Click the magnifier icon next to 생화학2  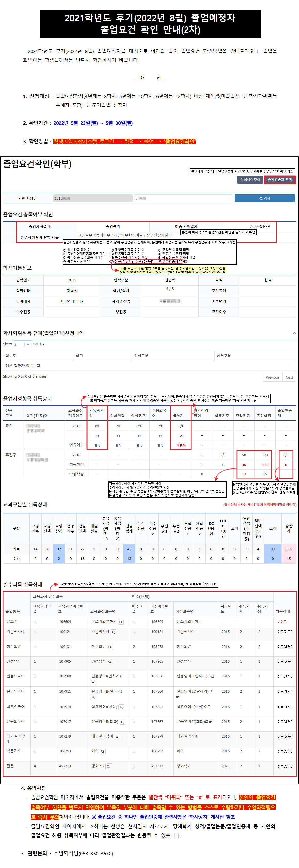(108, 766)
